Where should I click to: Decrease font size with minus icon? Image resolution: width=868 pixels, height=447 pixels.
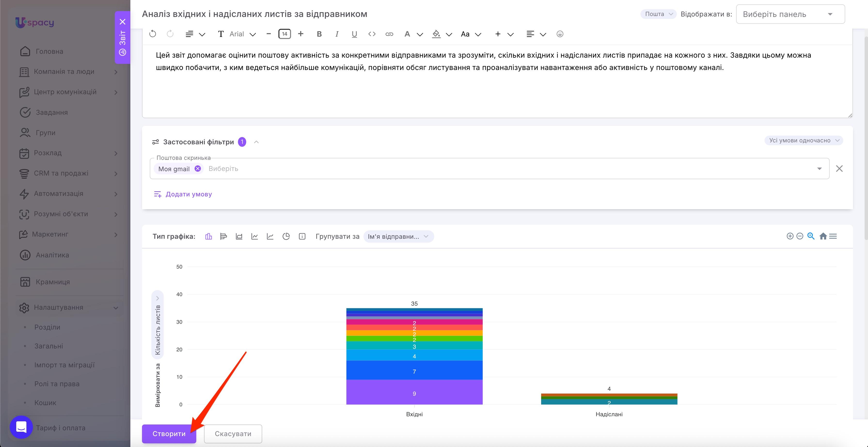click(x=268, y=34)
